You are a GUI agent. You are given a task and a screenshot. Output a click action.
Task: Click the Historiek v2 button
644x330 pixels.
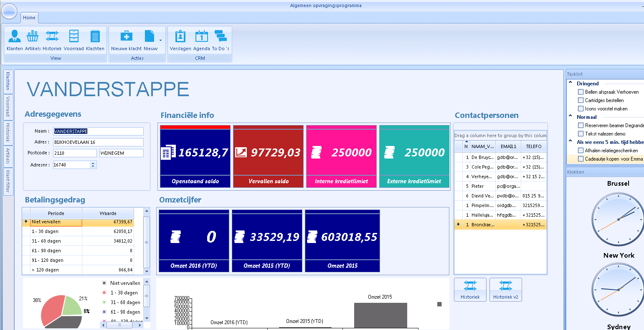click(x=505, y=289)
